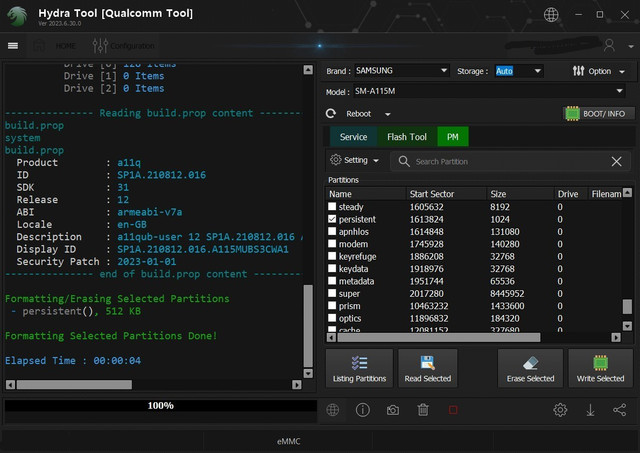Viewport: 640px width, 453px height.
Task: Check the metadata partition checkbox
Action: tap(332, 281)
